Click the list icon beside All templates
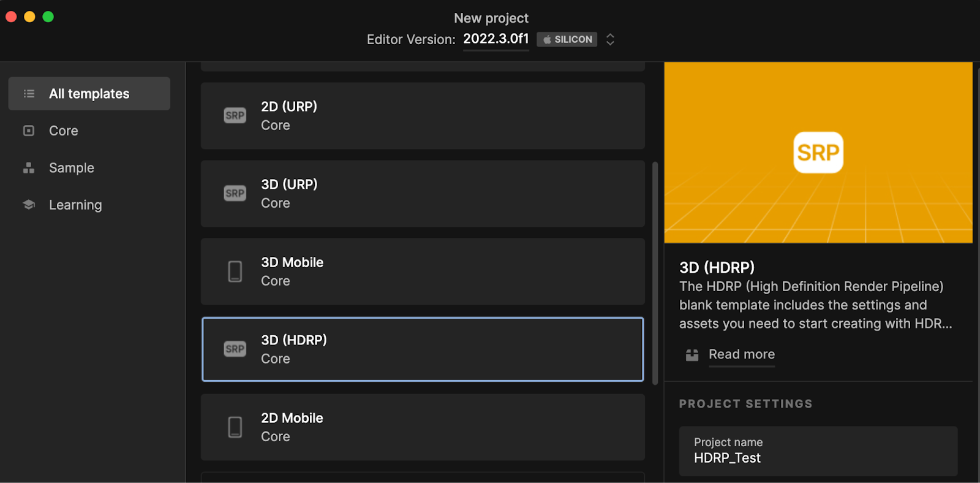Image resolution: width=980 pixels, height=483 pixels. click(x=29, y=94)
